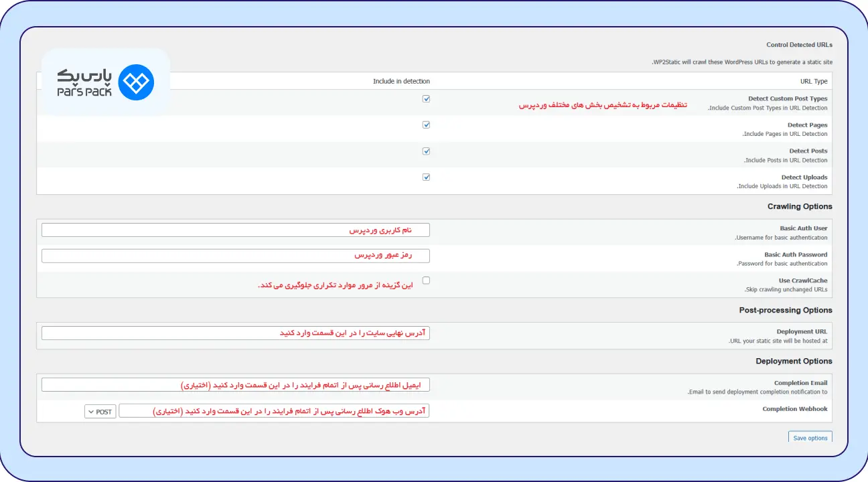Click the Basic Auth User input field
This screenshot has width=868, height=482.
236,229
